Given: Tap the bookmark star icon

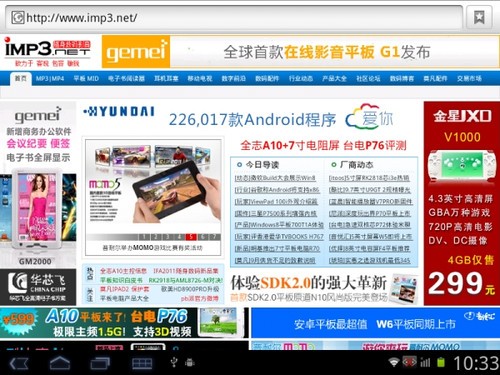Looking at the screenshot, I should coord(479,17).
